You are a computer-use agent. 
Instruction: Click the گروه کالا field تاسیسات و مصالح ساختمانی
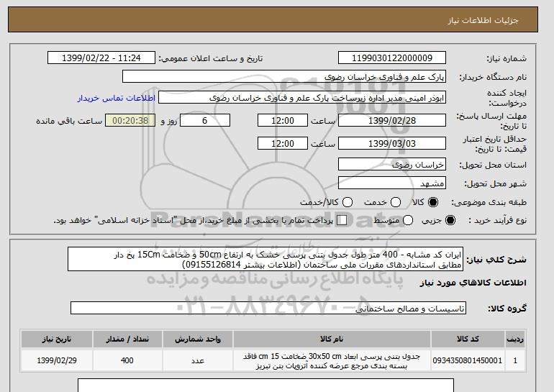pyautogui.click(x=268, y=309)
